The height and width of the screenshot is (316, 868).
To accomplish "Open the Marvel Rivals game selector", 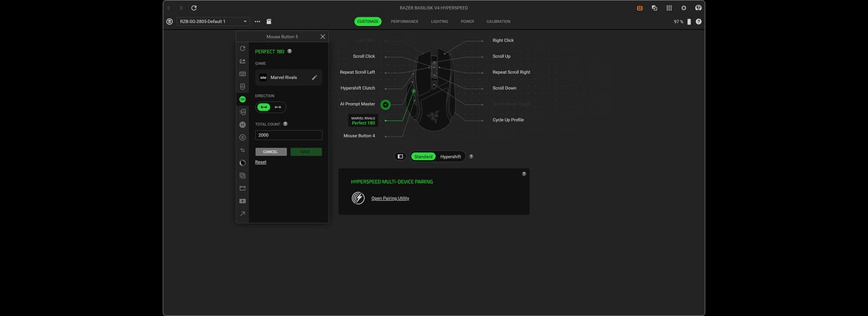I will (289, 77).
